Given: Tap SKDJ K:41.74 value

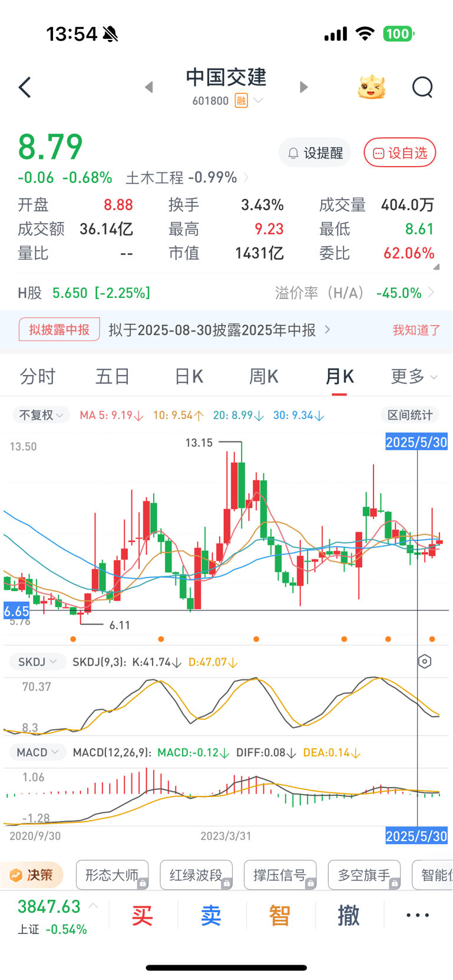Looking at the screenshot, I should [x=157, y=662].
